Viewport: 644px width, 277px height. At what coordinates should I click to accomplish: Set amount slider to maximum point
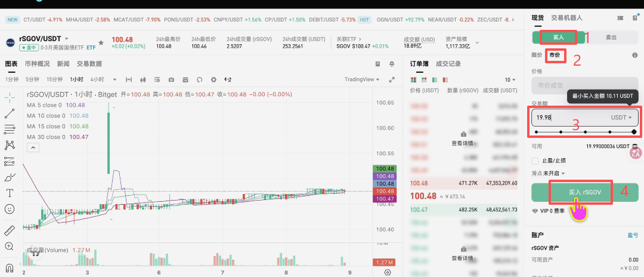coord(634,132)
